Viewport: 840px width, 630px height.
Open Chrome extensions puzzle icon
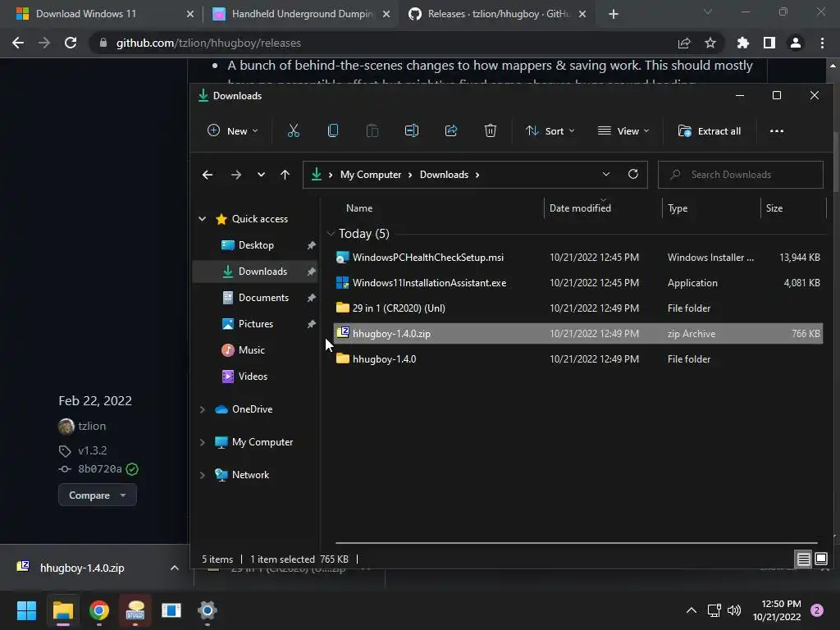(x=743, y=43)
